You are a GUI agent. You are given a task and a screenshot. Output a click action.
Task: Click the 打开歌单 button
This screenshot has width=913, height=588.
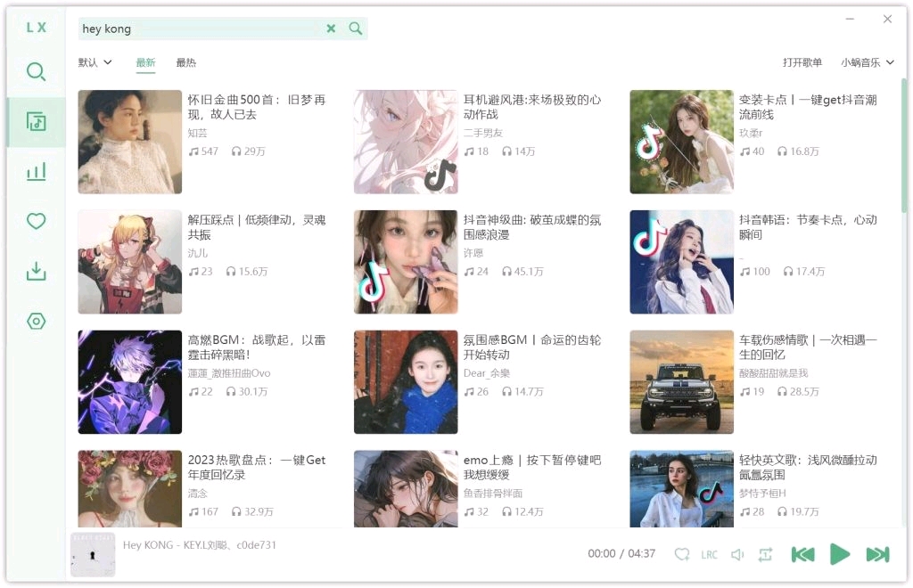pos(802,62)
